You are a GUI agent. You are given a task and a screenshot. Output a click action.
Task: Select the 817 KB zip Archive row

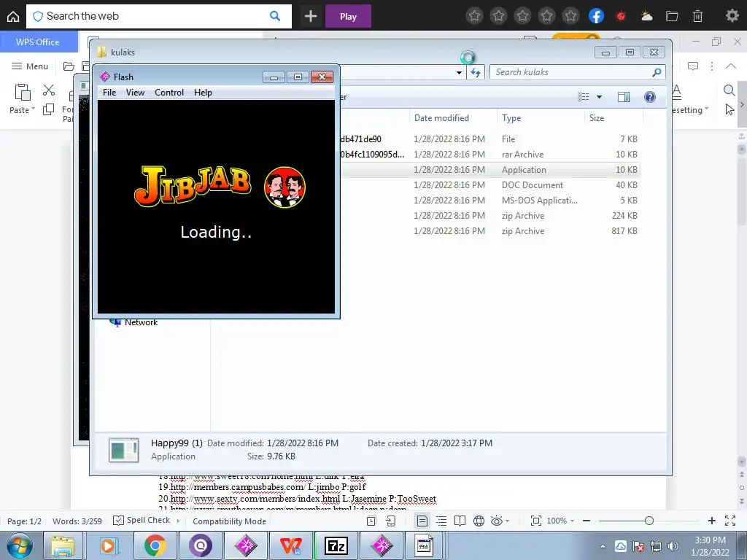[x=489, y=231]
